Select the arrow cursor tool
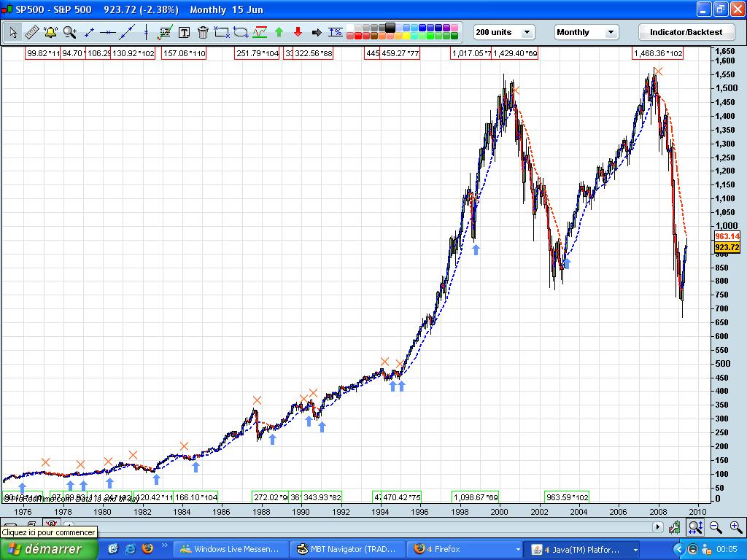 [x=13, y=32]
